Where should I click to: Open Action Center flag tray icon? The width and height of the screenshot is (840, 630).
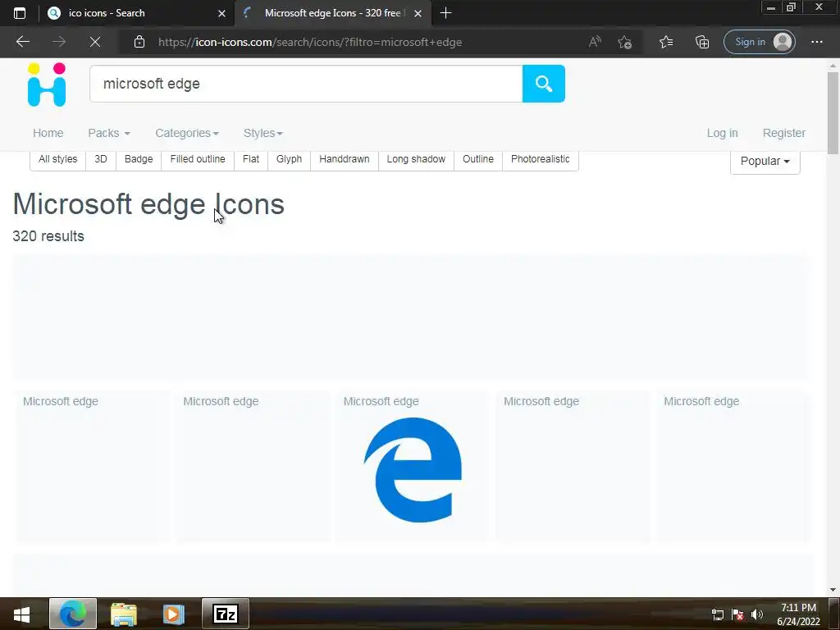(x=737, y=614)
